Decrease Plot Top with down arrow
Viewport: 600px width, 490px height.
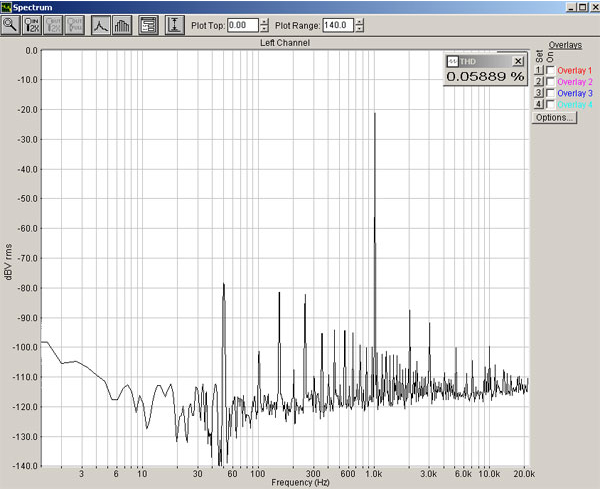click(x=264, y=28)
